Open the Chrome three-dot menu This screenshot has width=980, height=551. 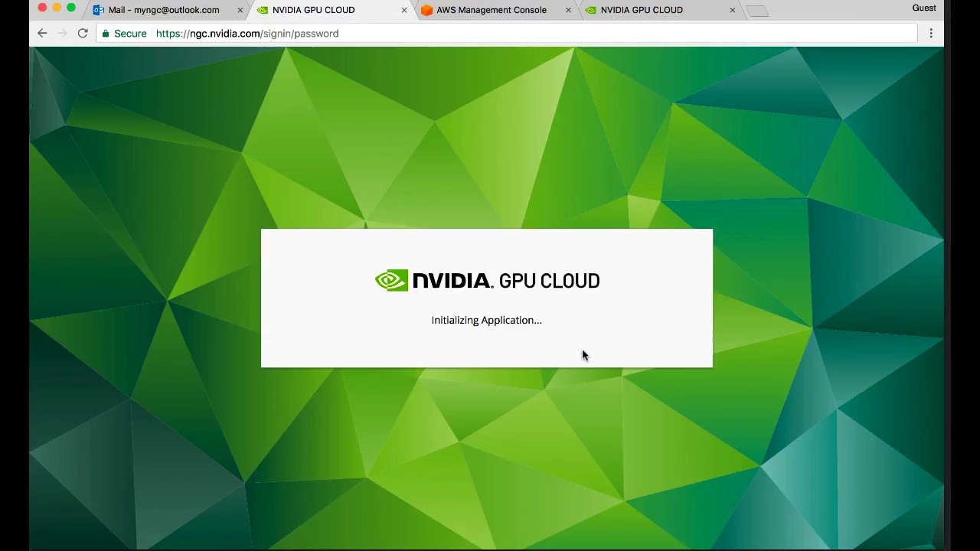coord(931,34)
